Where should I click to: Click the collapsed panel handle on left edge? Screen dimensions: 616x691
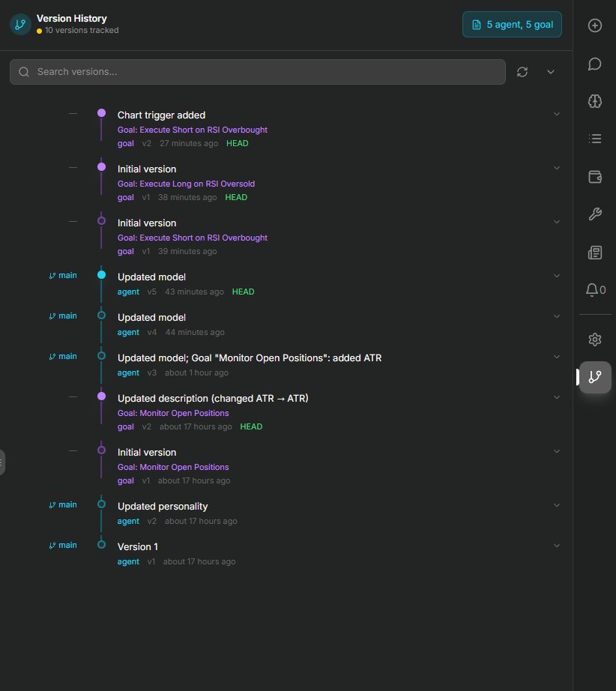coord(2,462)
